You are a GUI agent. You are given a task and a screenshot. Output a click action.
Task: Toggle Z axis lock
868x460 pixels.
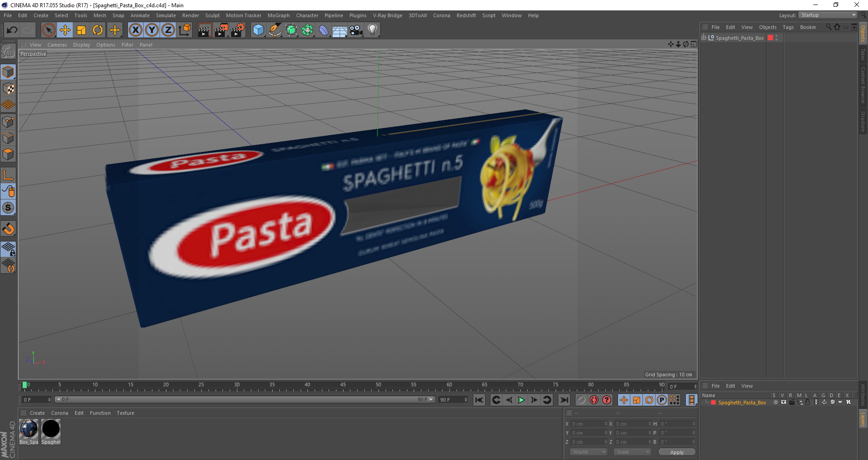click(168, 30)
